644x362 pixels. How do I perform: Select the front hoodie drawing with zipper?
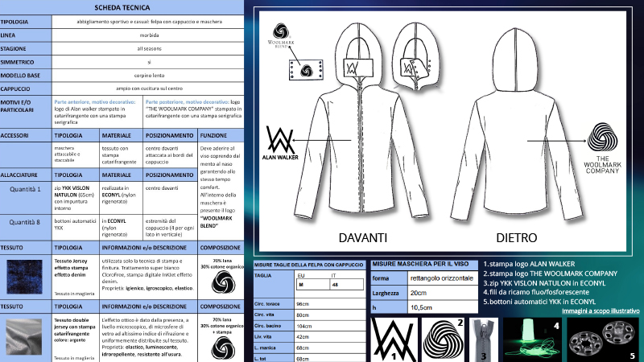pyautogui.click(x=361, y=120)
